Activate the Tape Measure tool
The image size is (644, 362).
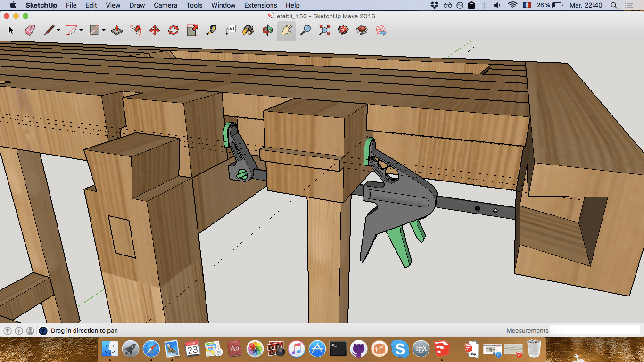click(212, 31)
